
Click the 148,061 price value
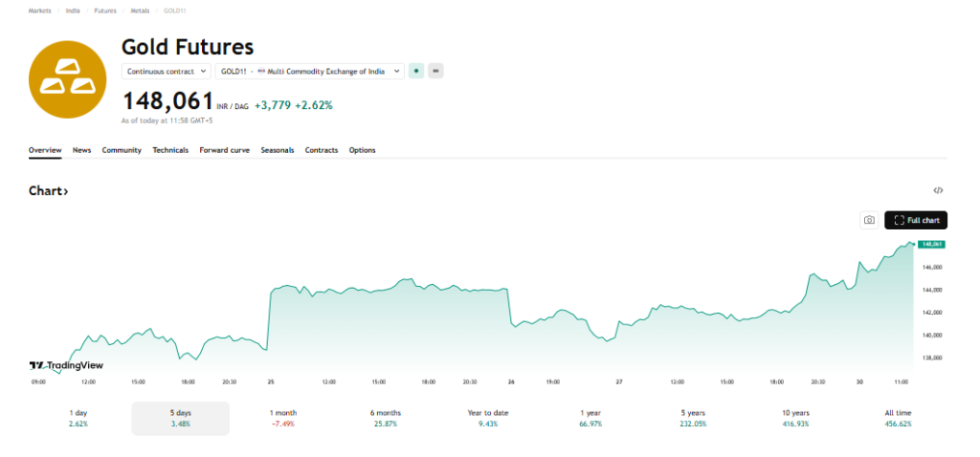[x=167, y=101]
